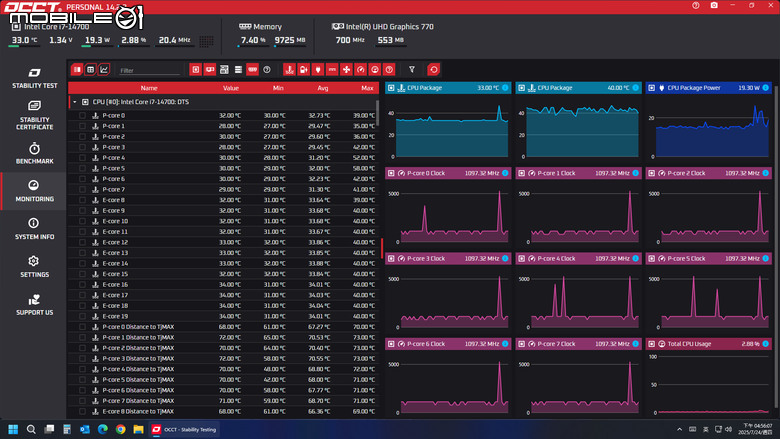This screenshot has width=780, height=439.
Task: Switch to table-only view icon
Action: [91, 70]
